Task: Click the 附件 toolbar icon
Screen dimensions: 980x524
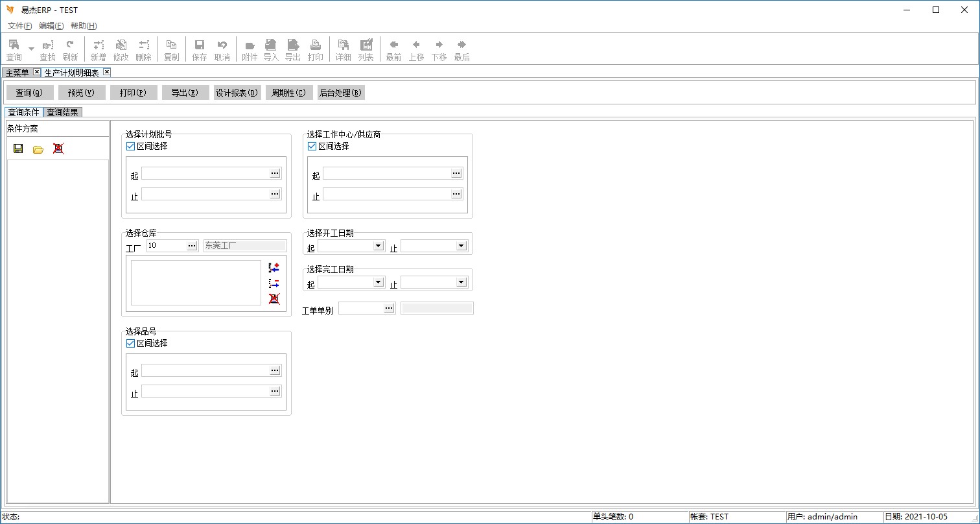Action: (x=250, y=49)
